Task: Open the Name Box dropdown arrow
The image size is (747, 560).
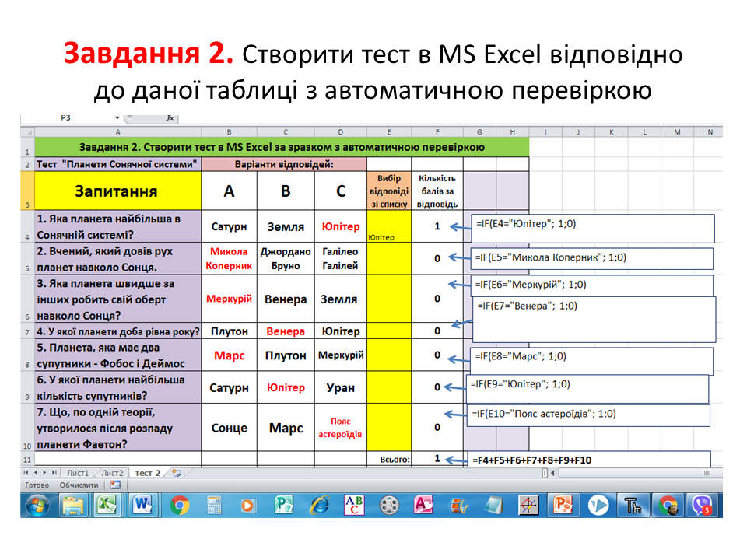Action: (117, 117)
